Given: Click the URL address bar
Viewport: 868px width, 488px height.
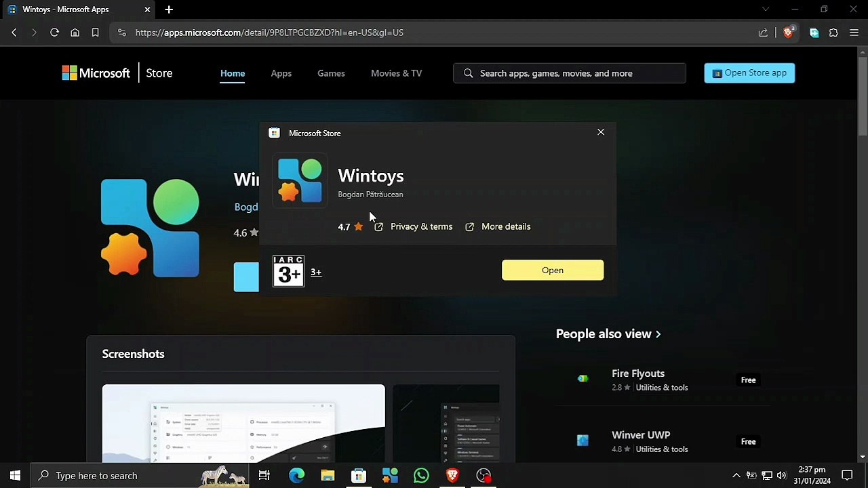Looking at the screenshot, I should tap(434, 33).
